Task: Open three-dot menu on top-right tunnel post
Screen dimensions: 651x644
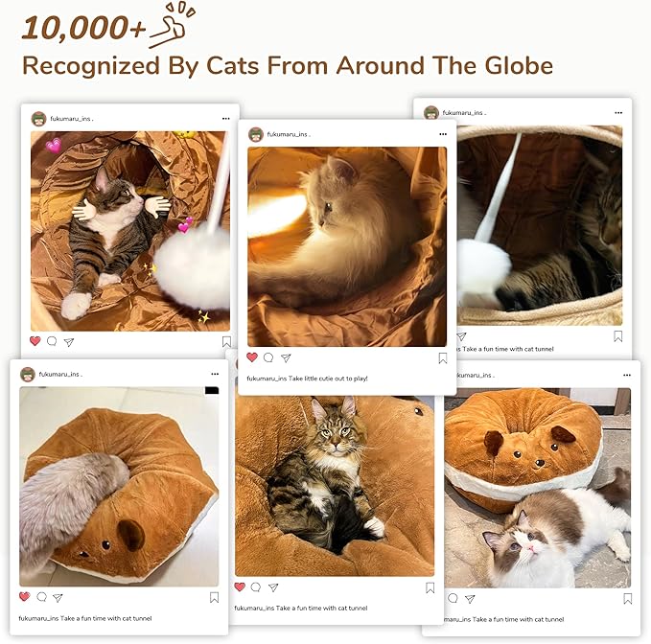Action: coord(618,113)
